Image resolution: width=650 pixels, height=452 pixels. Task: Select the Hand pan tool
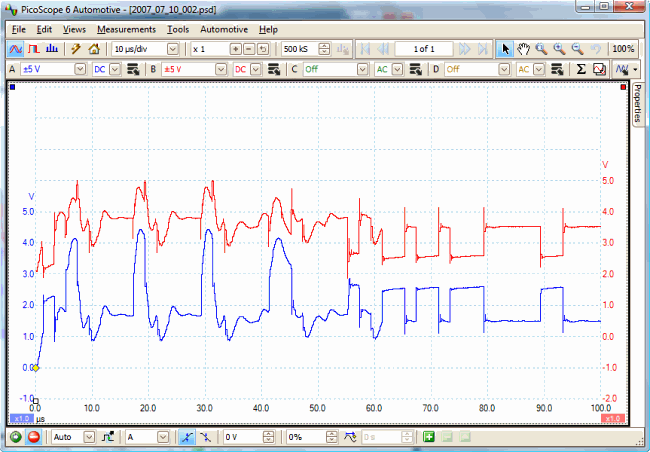click(x=524, y=49)
